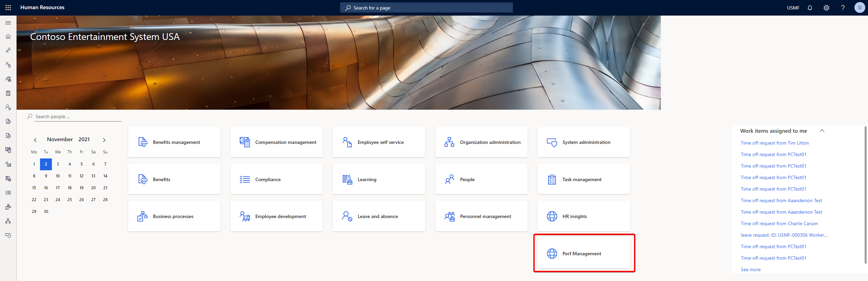The image size is (868, 281).
Task: Click the HR insights globe icon
Action: tap(552, 216)
